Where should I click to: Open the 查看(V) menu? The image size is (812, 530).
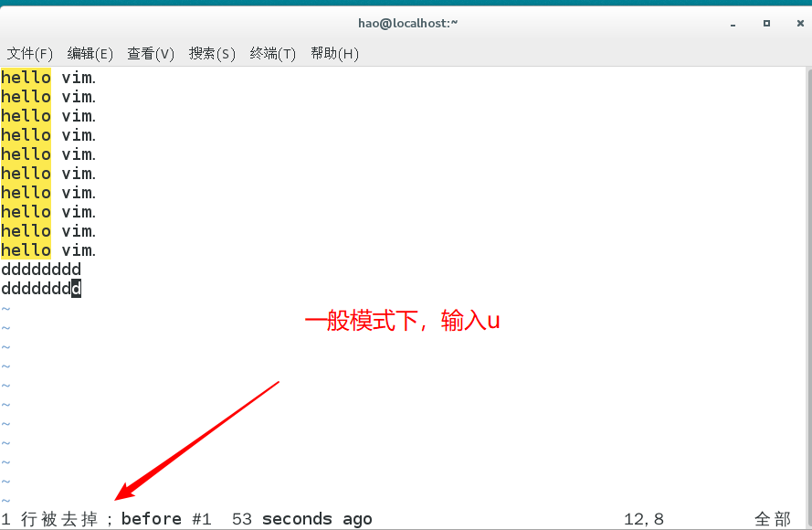(151, 53)
